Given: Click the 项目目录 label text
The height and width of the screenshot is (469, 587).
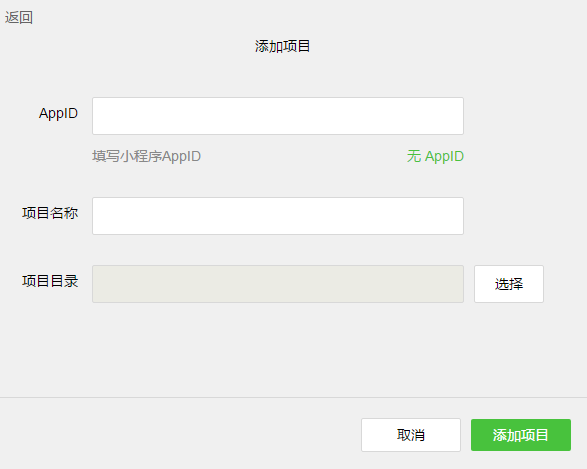Looking at the screenshot, I should point(50,281).
